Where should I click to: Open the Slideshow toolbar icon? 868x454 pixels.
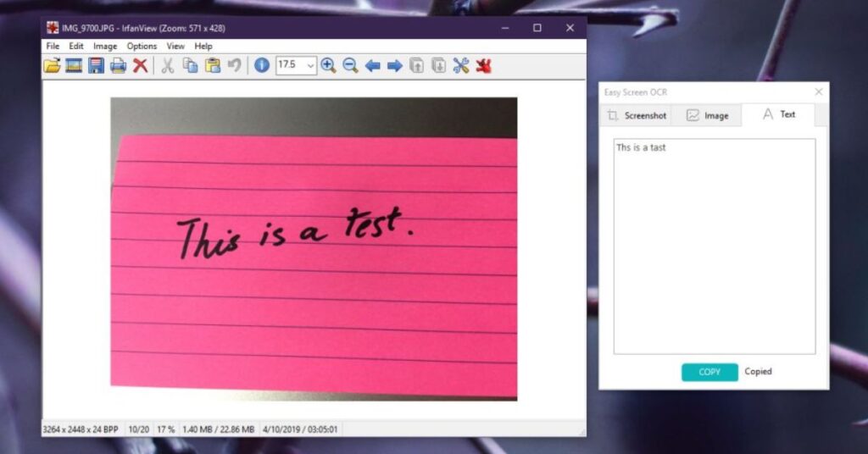point(74,65)
